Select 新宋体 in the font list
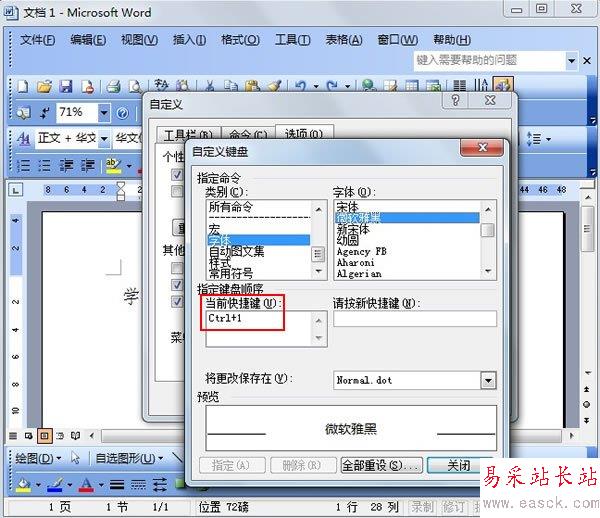 [408, 229]
